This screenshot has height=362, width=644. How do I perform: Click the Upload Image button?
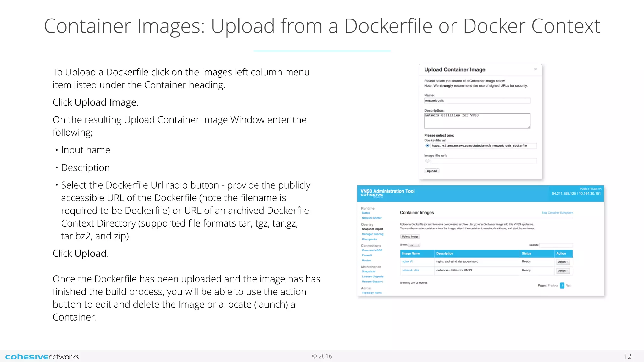point(410,236)
